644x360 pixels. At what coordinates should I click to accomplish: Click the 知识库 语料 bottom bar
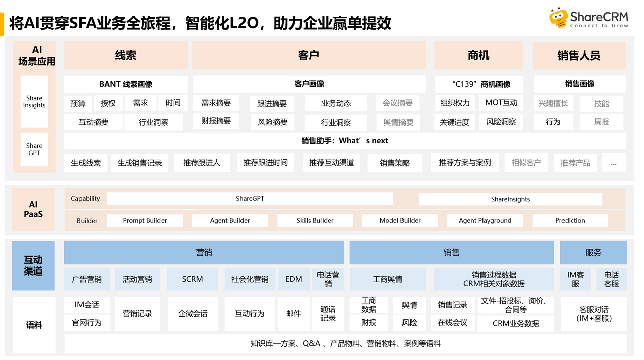click(345, 344)
